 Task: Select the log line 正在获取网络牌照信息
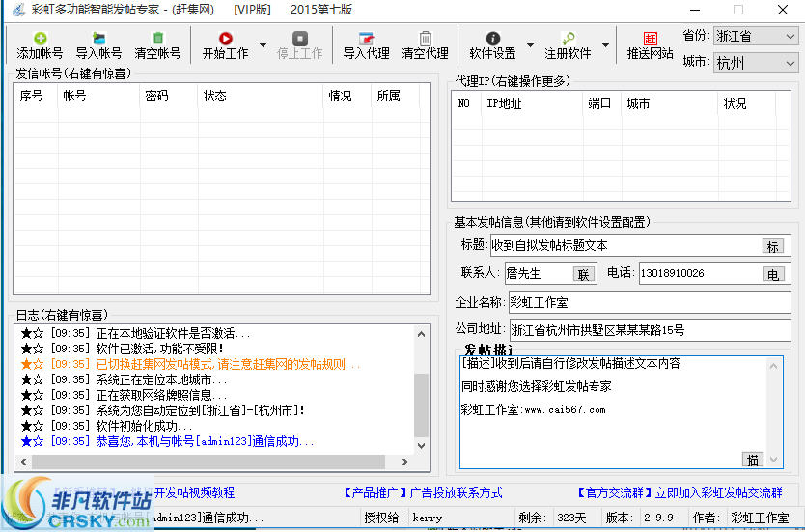124,396
